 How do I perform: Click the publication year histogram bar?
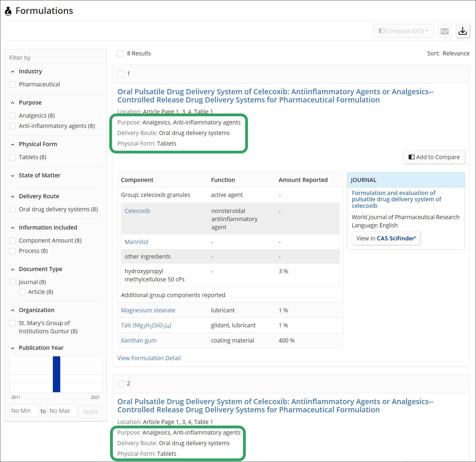click(x=56, y=374)
